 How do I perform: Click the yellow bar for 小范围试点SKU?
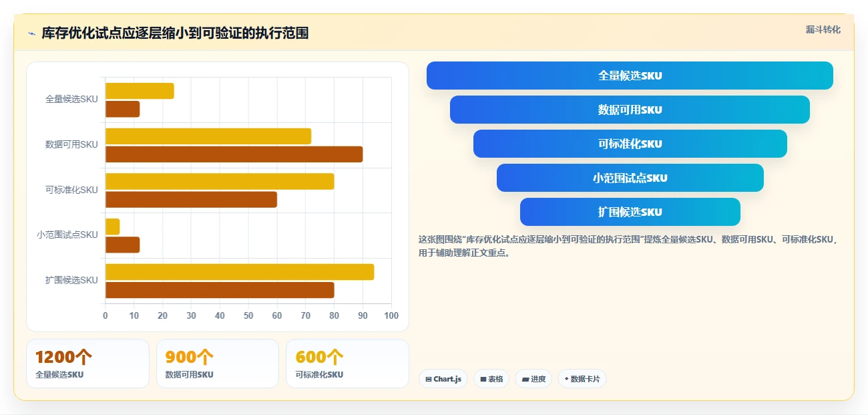pyautogui.click(x=112, y=227)
